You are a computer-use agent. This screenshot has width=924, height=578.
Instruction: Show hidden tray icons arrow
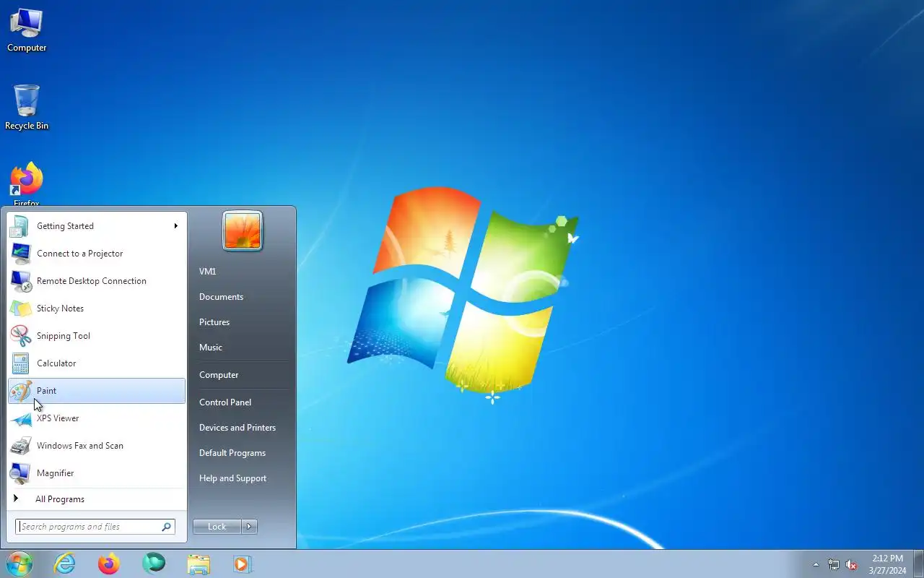pos(816,564)
